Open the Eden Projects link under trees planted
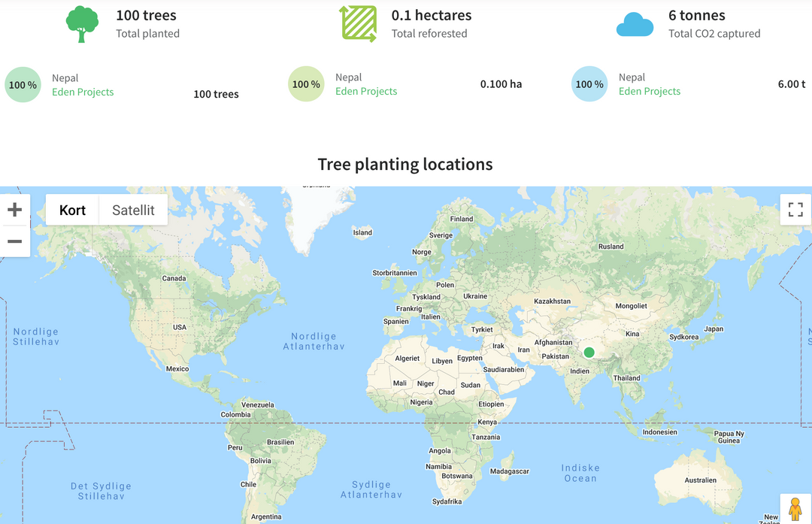Screen dimensions: 812x524 (83, 91)
